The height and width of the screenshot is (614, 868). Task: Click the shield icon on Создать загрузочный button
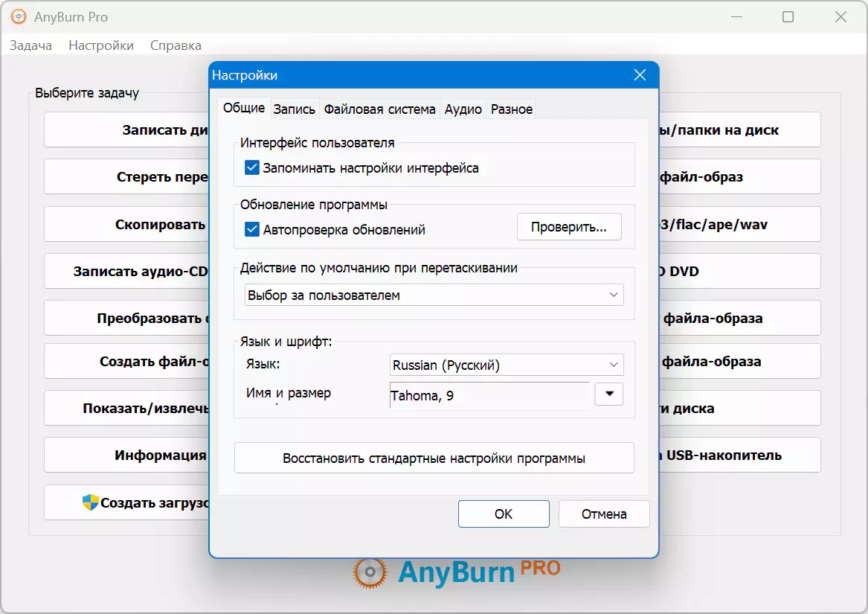tap(90, 502)
